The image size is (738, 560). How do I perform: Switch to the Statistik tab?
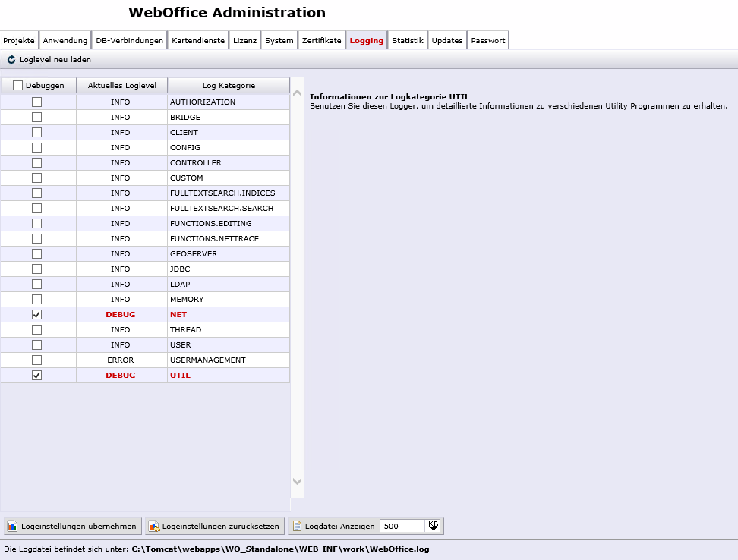(x=407, y=40)
